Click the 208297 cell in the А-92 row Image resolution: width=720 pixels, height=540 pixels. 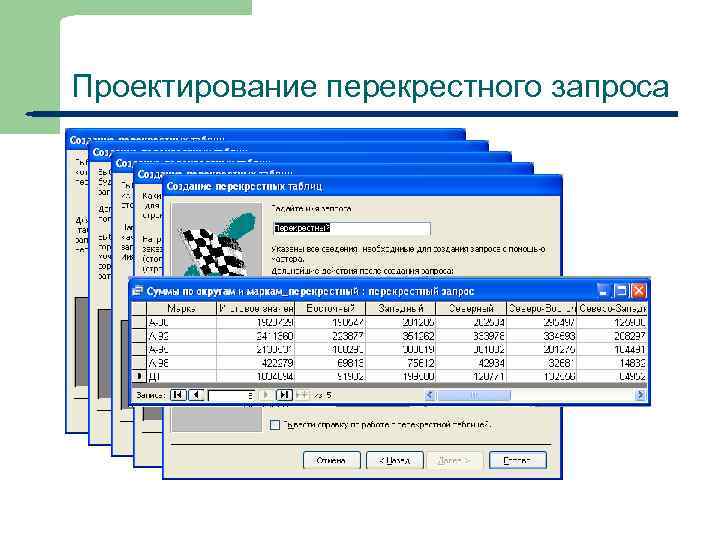click(612, 336)
